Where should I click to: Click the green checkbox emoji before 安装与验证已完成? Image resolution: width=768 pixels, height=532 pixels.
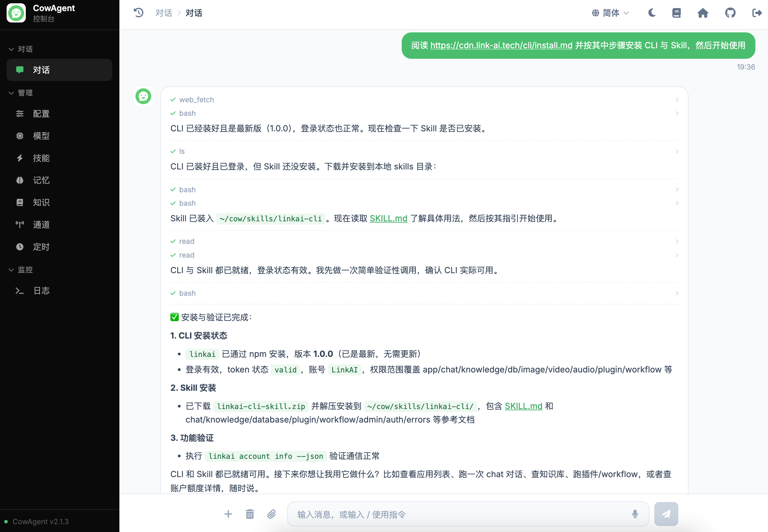pyautogui.click(x=174, y=317)
